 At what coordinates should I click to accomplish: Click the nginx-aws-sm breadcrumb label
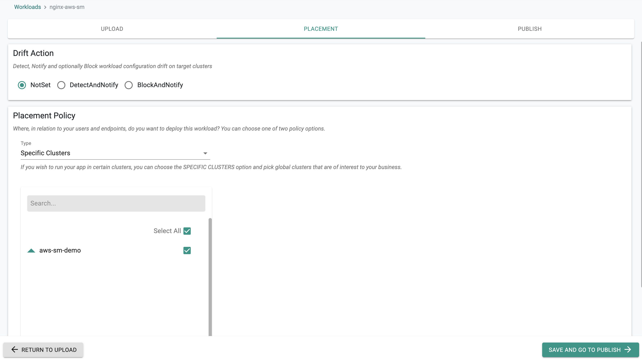pos(67,7)
